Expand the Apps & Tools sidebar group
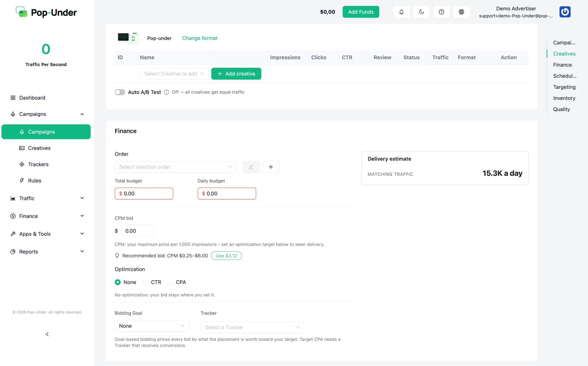 [x=82, y=234]
